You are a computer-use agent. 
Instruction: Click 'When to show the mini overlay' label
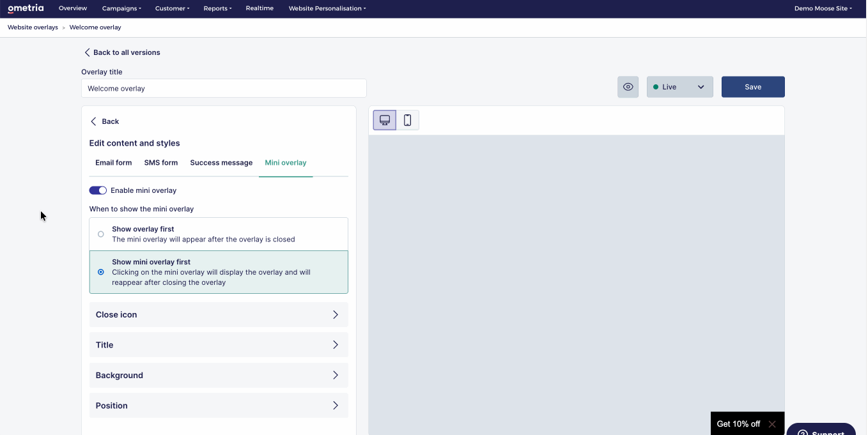coord(141,209)
